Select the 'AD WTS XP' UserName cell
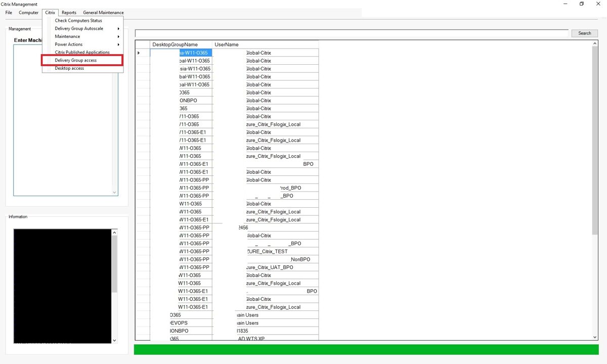 click(x=266, y=338)
